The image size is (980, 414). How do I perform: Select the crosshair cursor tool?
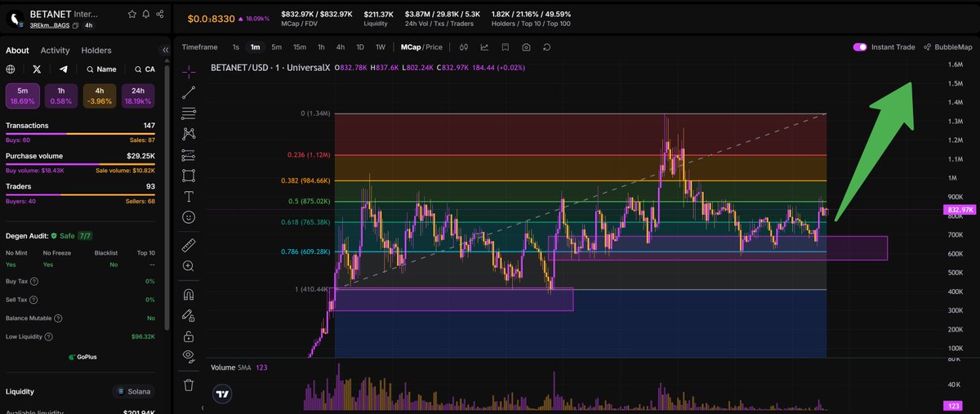189,71
